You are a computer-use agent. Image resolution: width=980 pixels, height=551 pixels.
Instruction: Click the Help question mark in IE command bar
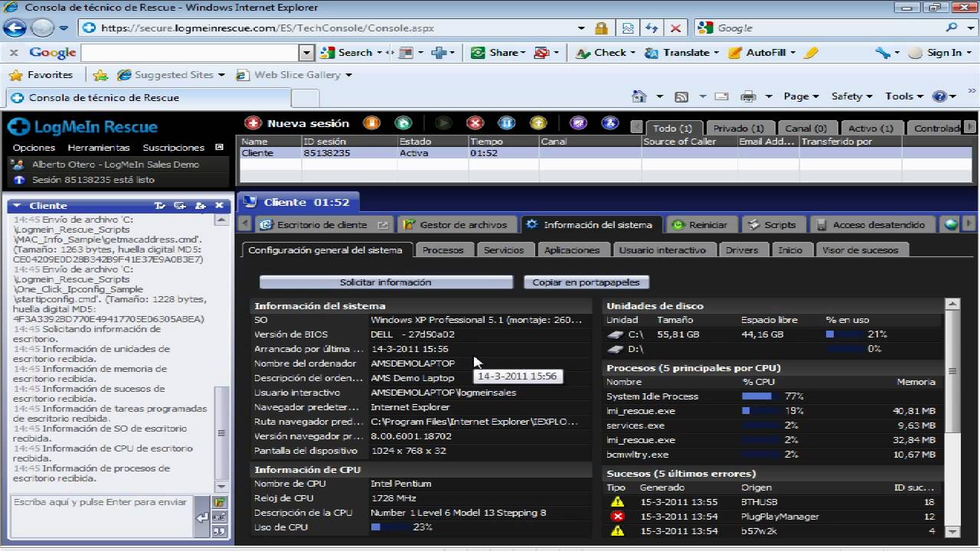939,96
